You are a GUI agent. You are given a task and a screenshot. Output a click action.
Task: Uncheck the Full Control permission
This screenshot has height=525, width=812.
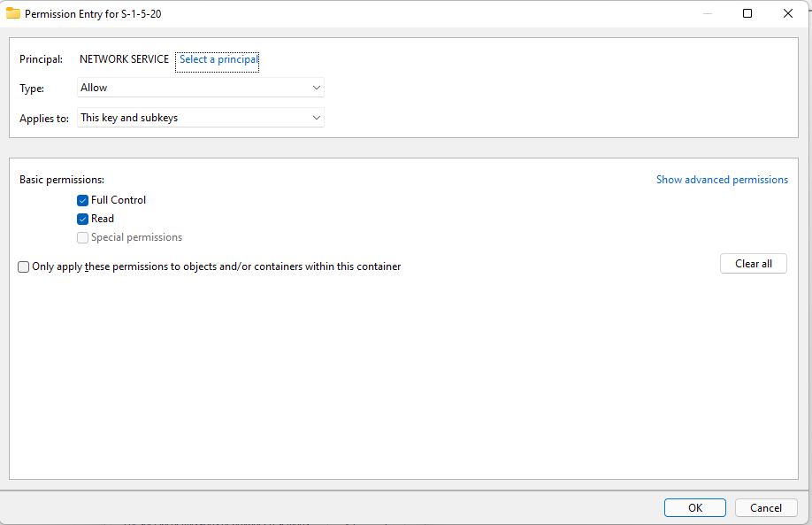83,200
